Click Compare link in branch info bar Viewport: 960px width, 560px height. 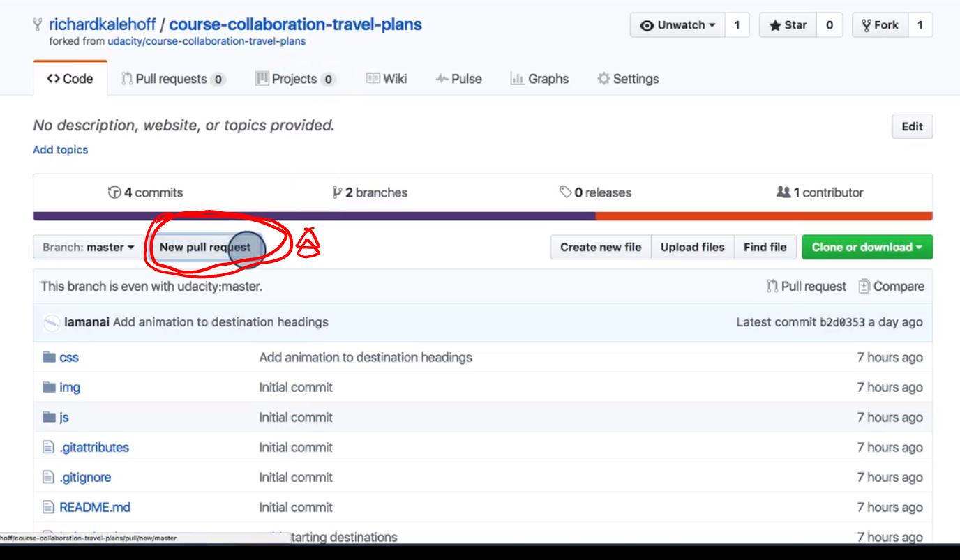click(892, 286)
